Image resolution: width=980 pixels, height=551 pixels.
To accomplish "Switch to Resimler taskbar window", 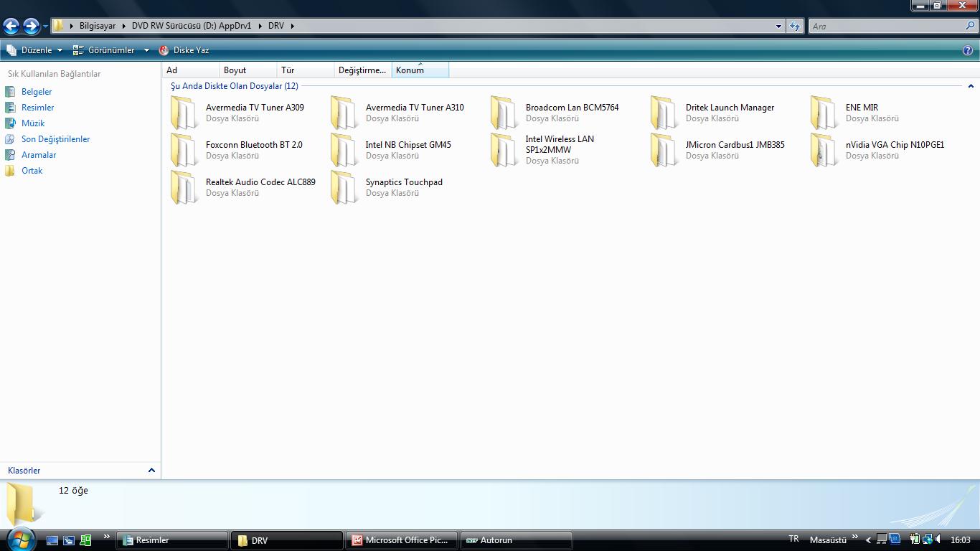I will 172,540.
